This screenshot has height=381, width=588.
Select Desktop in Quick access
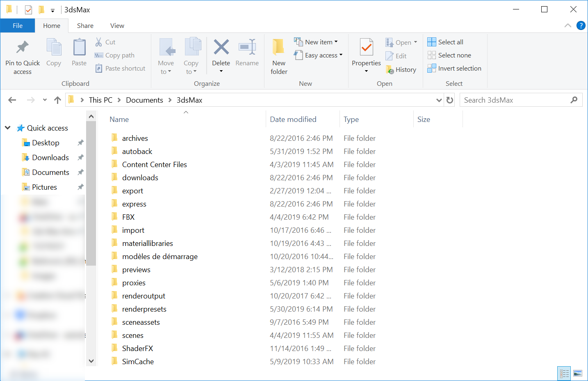coord(46,142)
